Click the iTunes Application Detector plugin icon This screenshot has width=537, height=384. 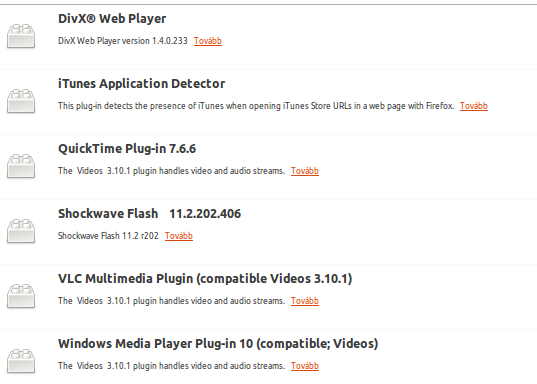coord(21,101)
